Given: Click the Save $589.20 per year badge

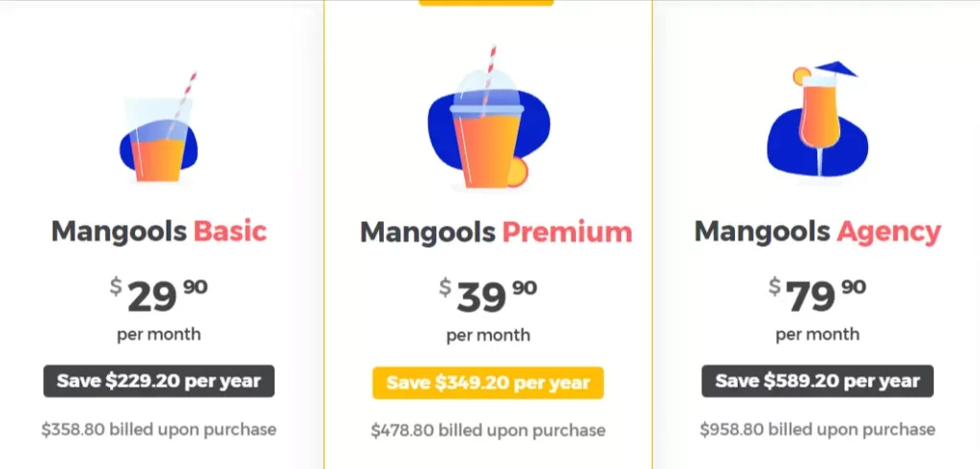Looking at the screenshot, I should point(817,381).
